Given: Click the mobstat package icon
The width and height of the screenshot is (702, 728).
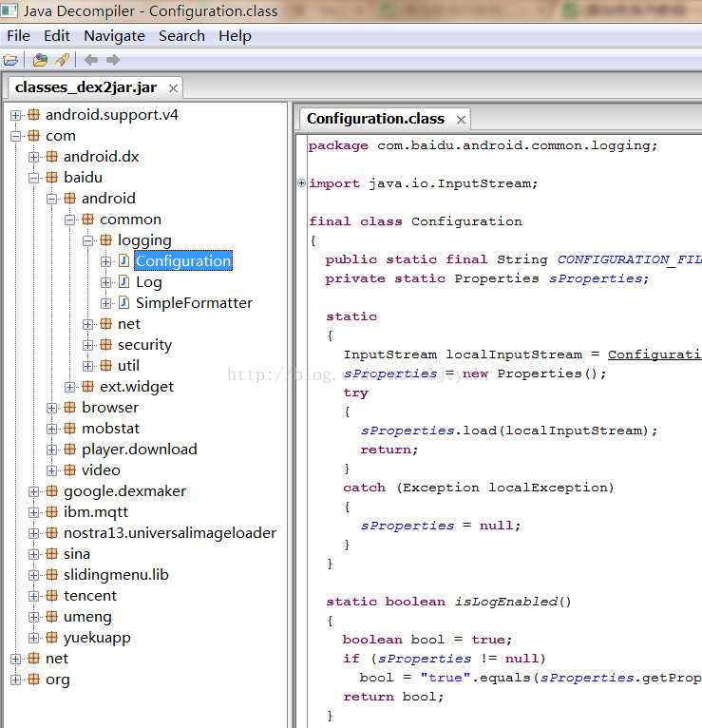Looking at the screenshot, I should pyautogui.click(x=70, y=428).
